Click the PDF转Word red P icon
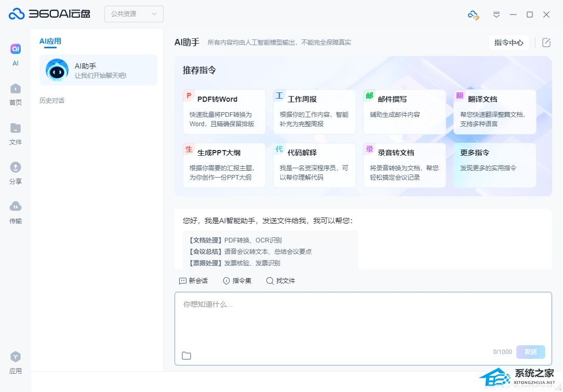Viewport: 563px width, 392px height. tap(189, 96)
